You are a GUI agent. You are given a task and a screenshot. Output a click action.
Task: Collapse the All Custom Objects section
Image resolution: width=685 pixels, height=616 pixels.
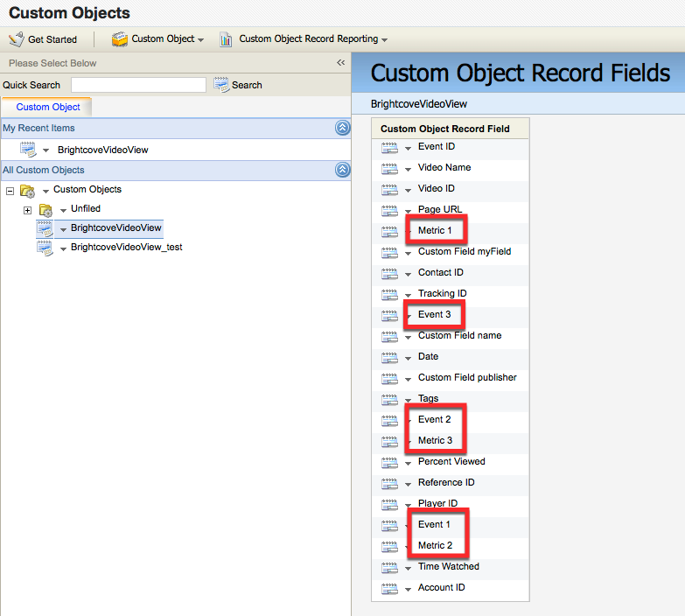click(342, 171)
